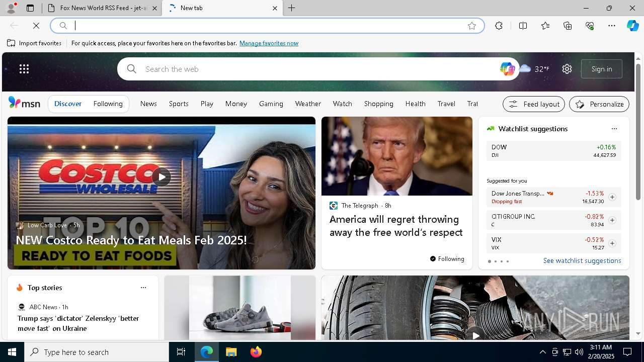644x362 pixels.
Task: Stop loading the page
Action: click(x=36, y=26)
